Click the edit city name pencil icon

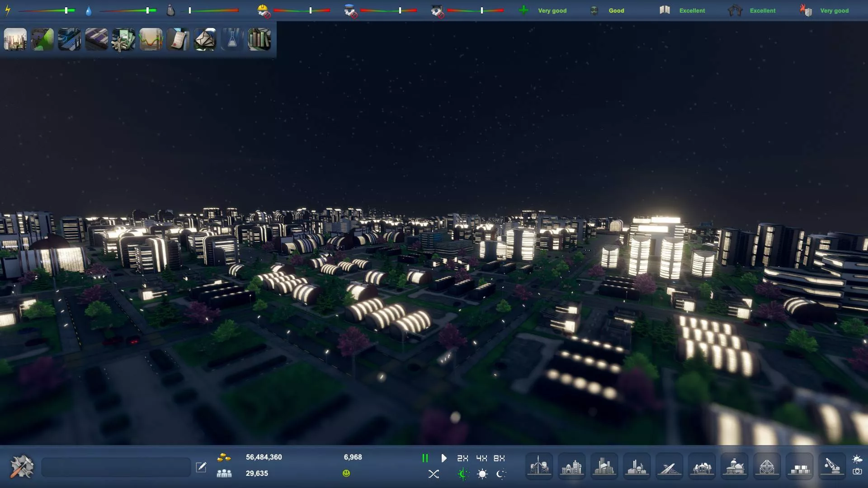click(201, 467)
